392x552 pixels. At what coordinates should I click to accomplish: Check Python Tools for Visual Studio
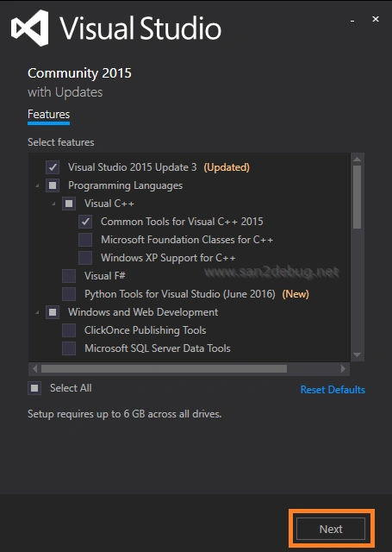click(69, 294)
